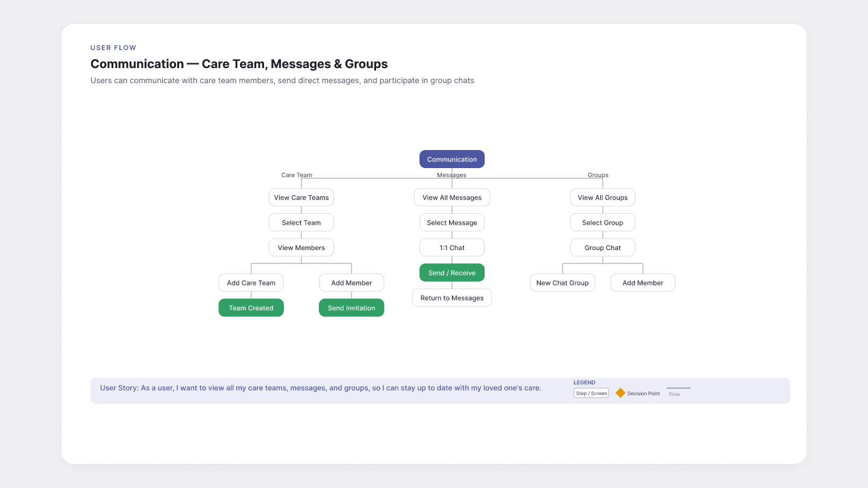Click the USER FLOW heading tag
Screen dimensions: 868x488
point(113,48)
